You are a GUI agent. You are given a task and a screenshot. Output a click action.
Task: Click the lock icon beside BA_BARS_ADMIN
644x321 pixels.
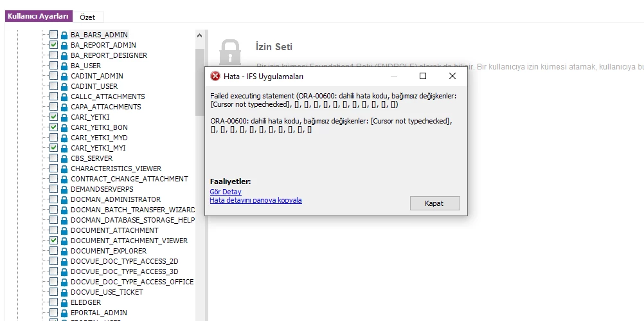[x=64, y=35]
